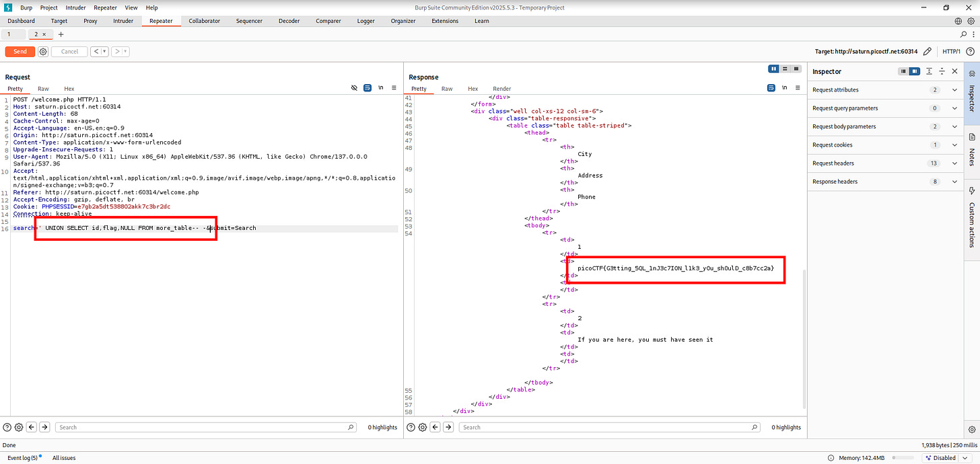Open history back dropdown arrow
Image resolution: width=980 pixels, height=464 pixels.
(103, 51)
